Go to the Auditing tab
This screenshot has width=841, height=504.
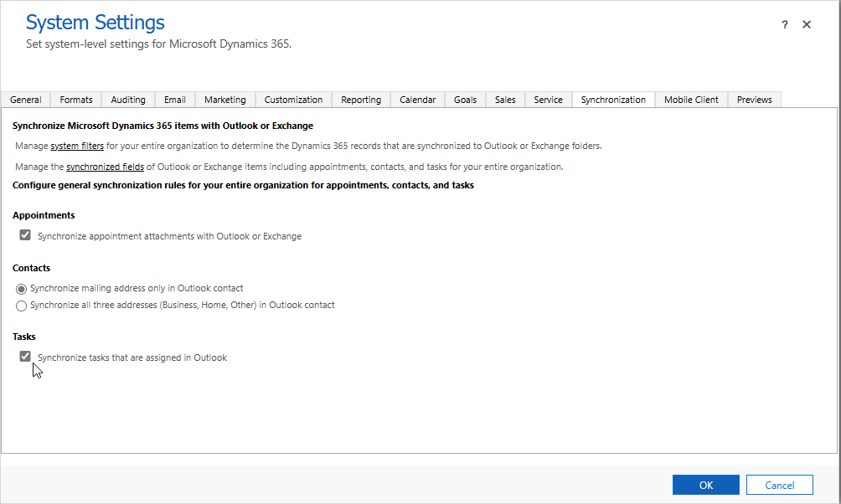click(x=128, y=100)
